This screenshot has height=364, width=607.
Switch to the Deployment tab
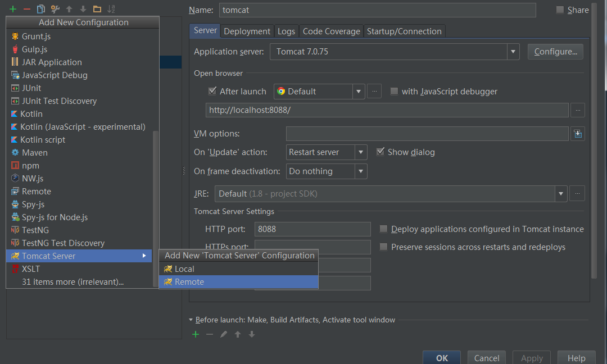click(247, 31)
